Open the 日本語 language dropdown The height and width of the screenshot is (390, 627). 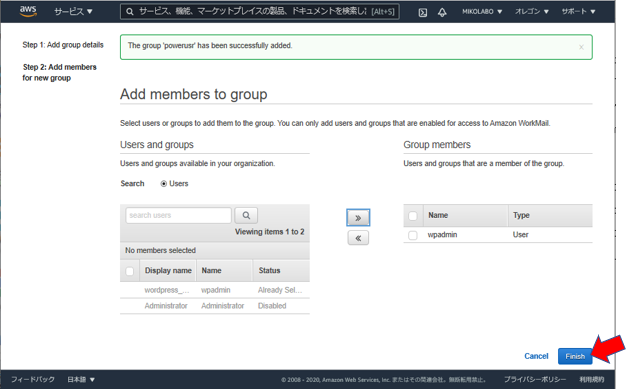(81, 379)
